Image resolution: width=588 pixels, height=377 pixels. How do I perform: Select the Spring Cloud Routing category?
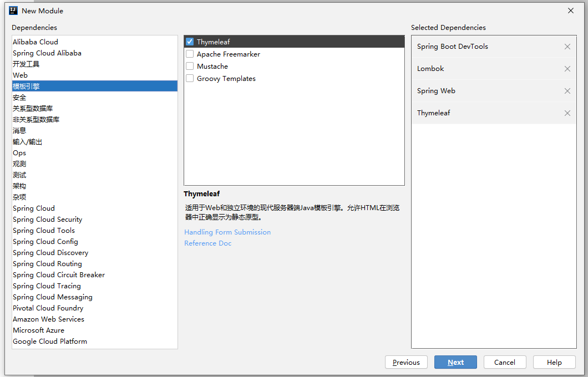95,264
